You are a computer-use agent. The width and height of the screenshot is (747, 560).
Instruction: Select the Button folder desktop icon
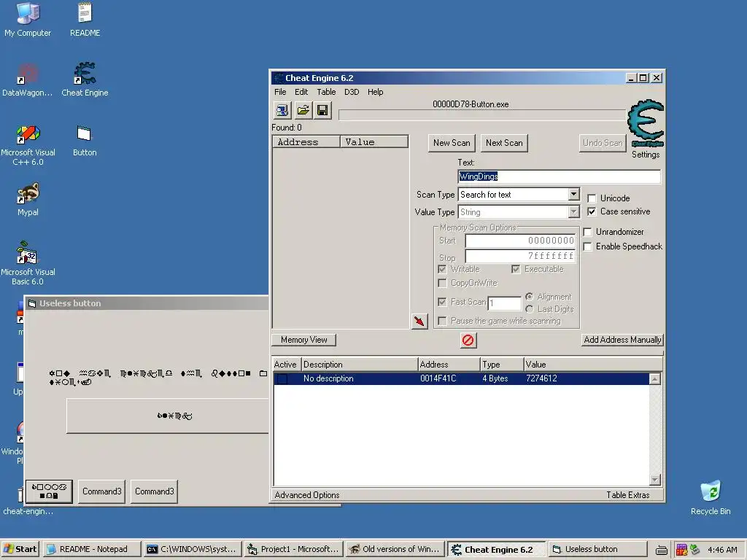(x=85, y=141)
